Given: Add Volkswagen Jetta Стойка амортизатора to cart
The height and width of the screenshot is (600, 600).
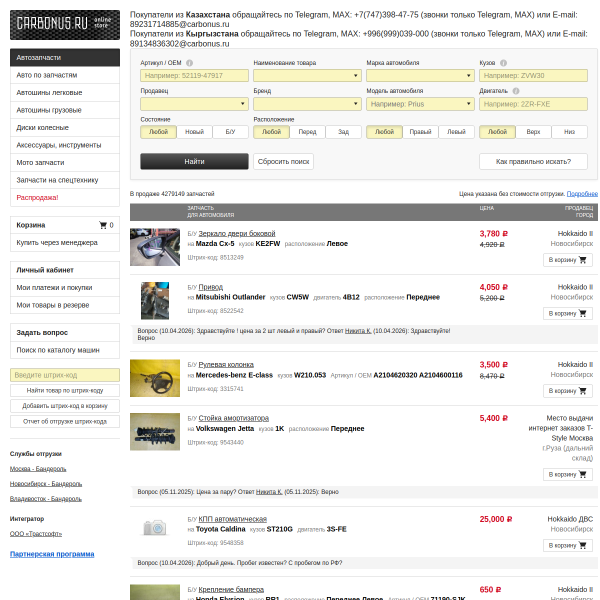Looking at the screenshot, I should pos(568,474).
